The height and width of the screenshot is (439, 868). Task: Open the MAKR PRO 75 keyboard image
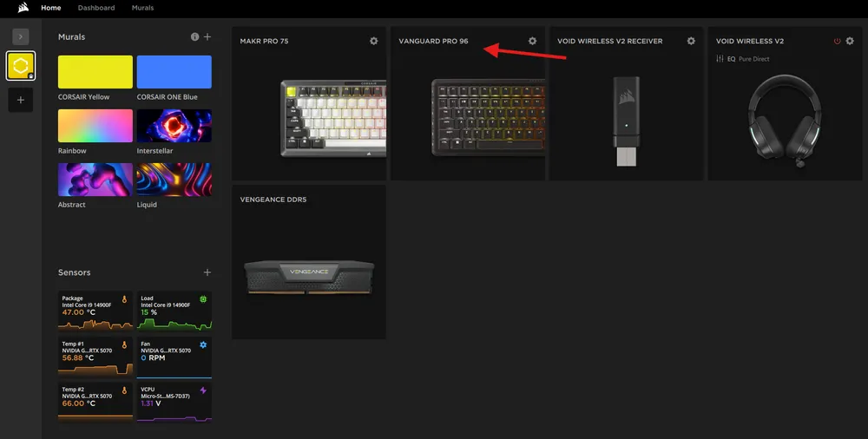click(333, 119)
